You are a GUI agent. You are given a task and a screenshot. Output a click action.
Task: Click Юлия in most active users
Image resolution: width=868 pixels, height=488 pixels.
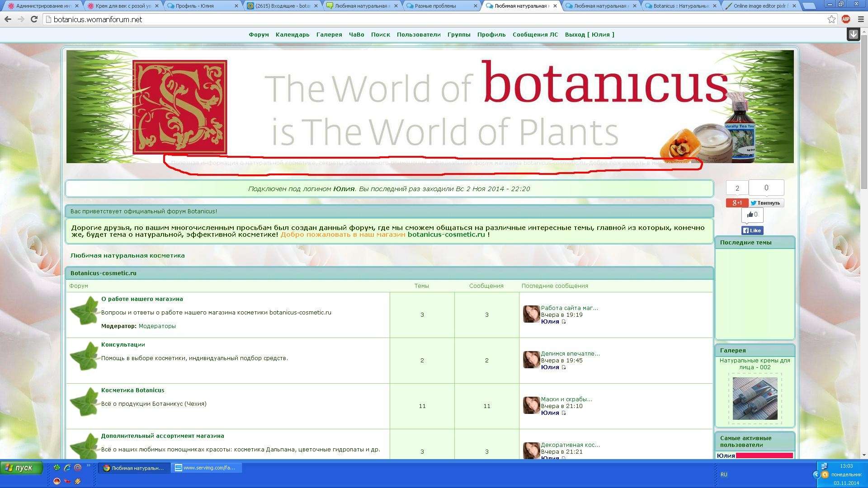pyautogui.click(x=726, y=455)
